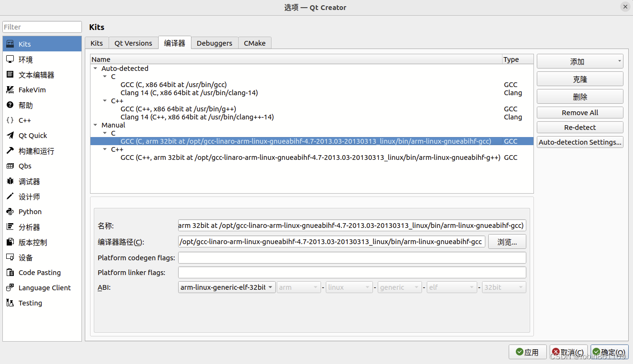Click the Name column header

(x=296, y=59)
